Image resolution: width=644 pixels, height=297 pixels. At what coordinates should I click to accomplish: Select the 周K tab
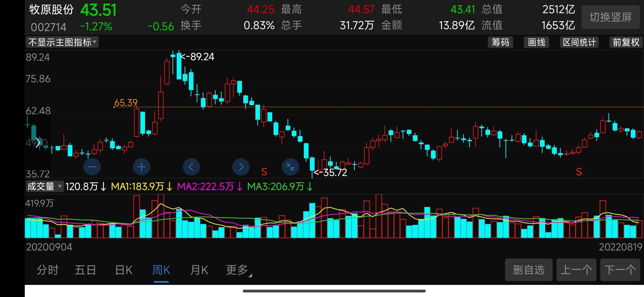pyautogui.click(x=161, y=270)
